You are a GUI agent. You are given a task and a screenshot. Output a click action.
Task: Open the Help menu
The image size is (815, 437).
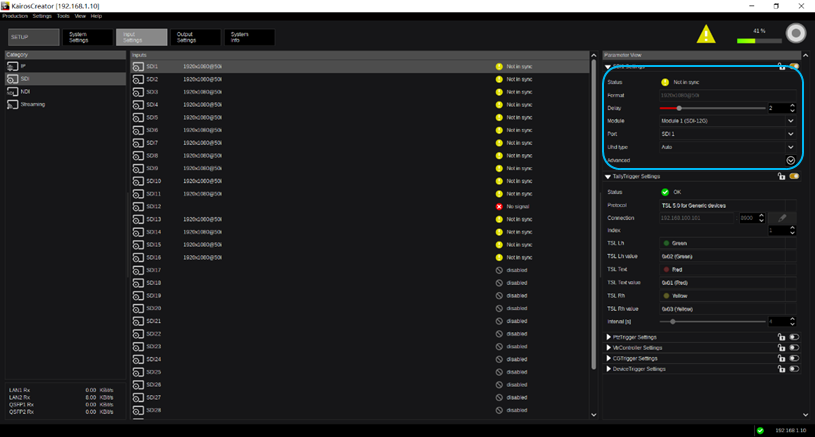[x=96, y=16]
